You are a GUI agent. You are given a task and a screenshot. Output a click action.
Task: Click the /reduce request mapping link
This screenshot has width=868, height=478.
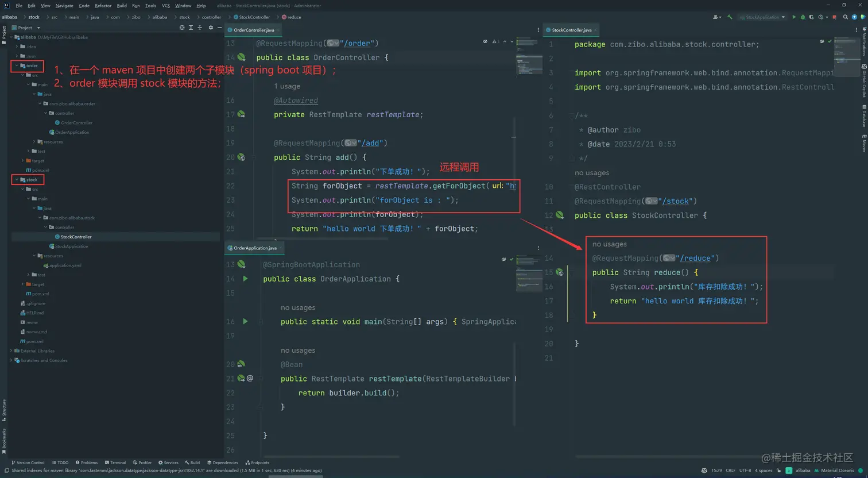click(x=696, y=259)
